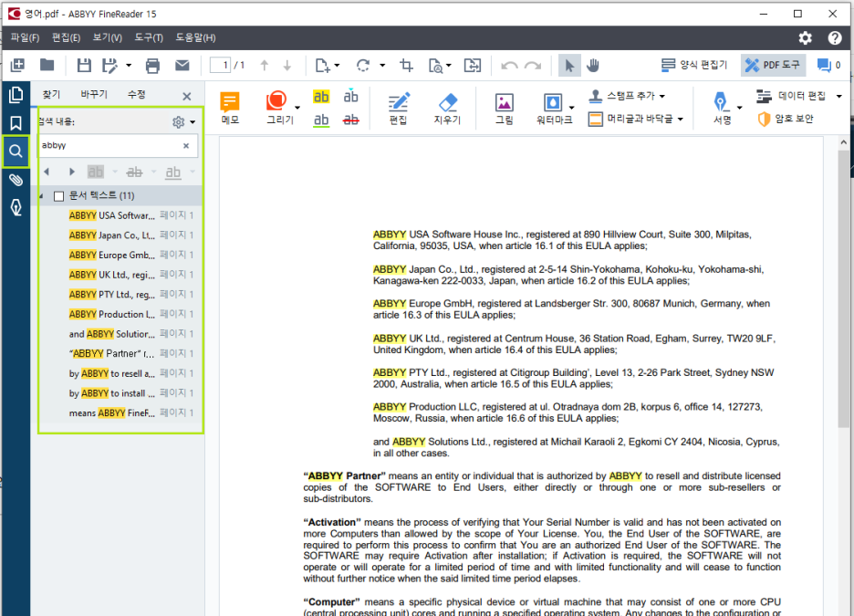Open a file with the folder icon
The height and width of the screenshot is (616, 854).
47,66
